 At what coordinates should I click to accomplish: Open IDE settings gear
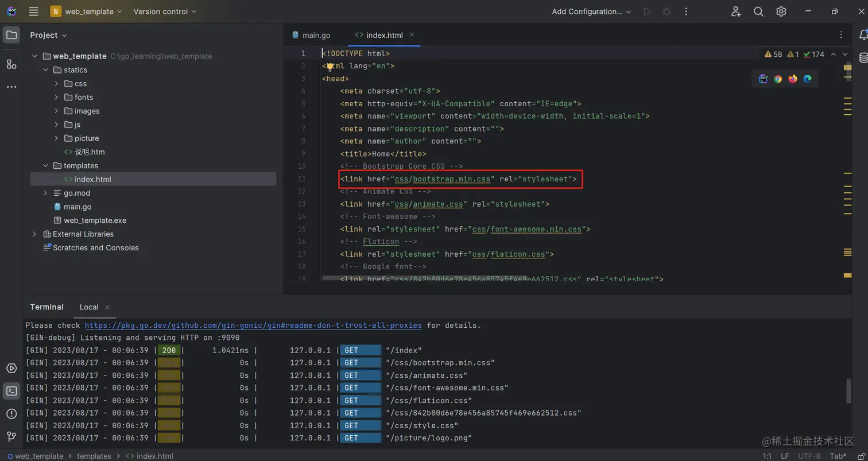coord(781,11)
